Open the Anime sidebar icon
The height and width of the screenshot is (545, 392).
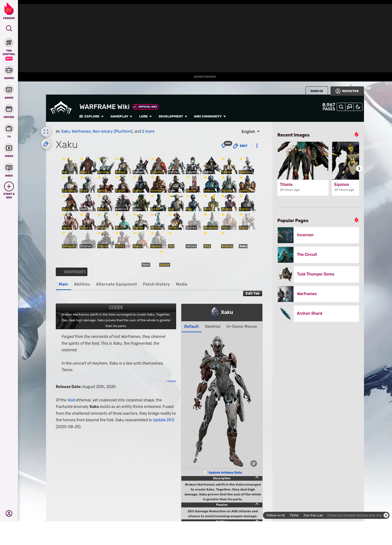click(x=9, y=90)
